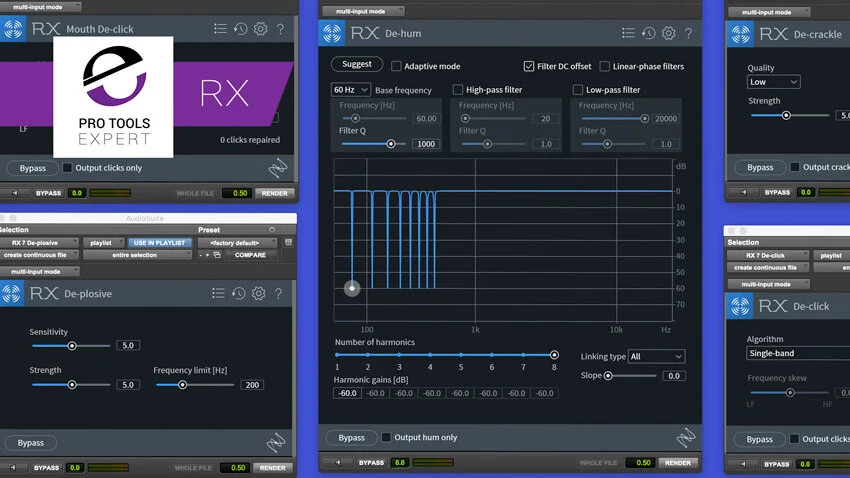Open help icon in Mouth De-click header
The height and width of the screenshot is (478, 850).
click(280, 29)
